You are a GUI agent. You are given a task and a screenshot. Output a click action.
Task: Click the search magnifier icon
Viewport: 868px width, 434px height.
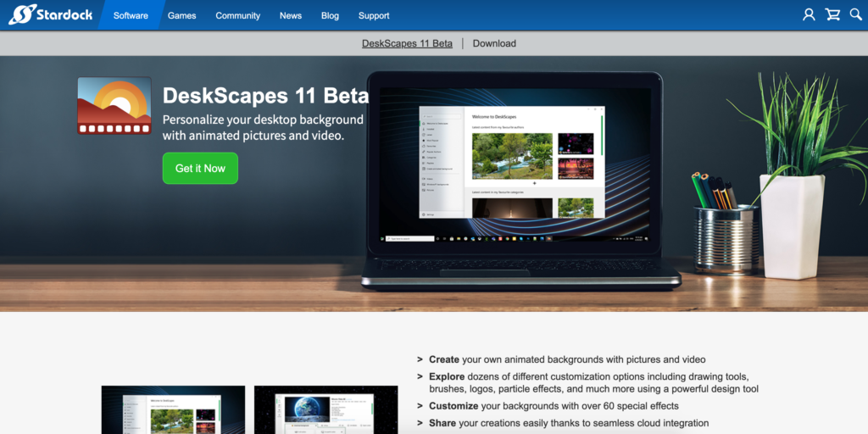[x=856, y=15]
